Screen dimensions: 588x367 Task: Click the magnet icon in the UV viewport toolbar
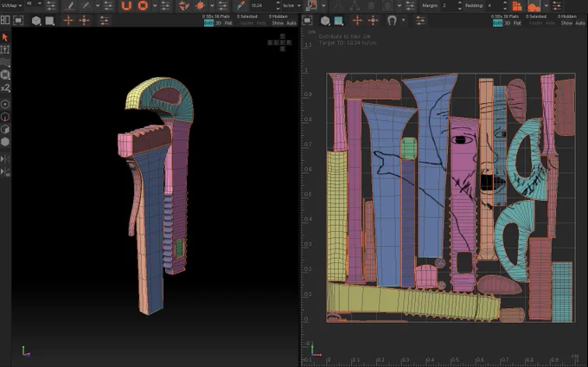click(x=392, y=21)
